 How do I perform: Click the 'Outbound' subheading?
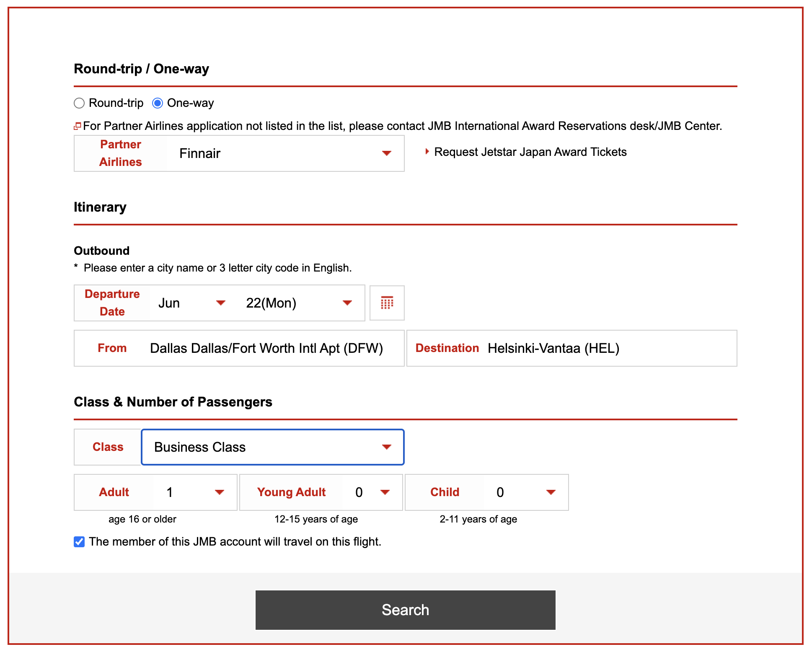click(x=102, y=251)
